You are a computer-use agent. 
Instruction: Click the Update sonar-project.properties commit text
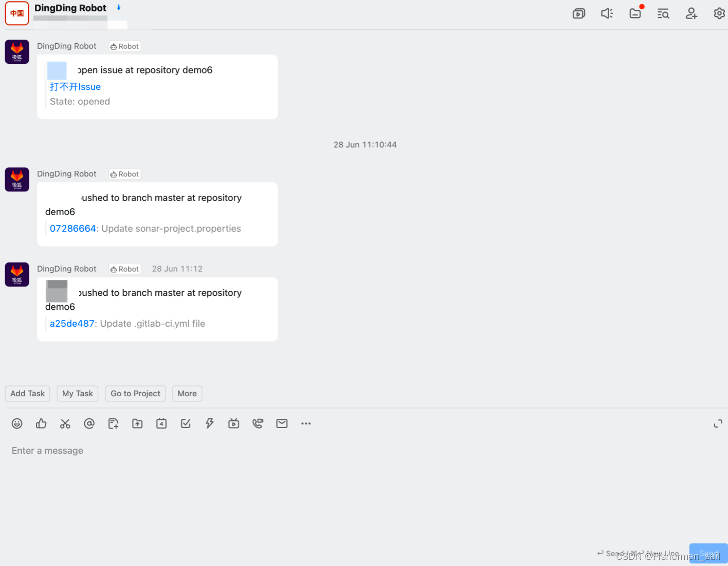(171, 228)
